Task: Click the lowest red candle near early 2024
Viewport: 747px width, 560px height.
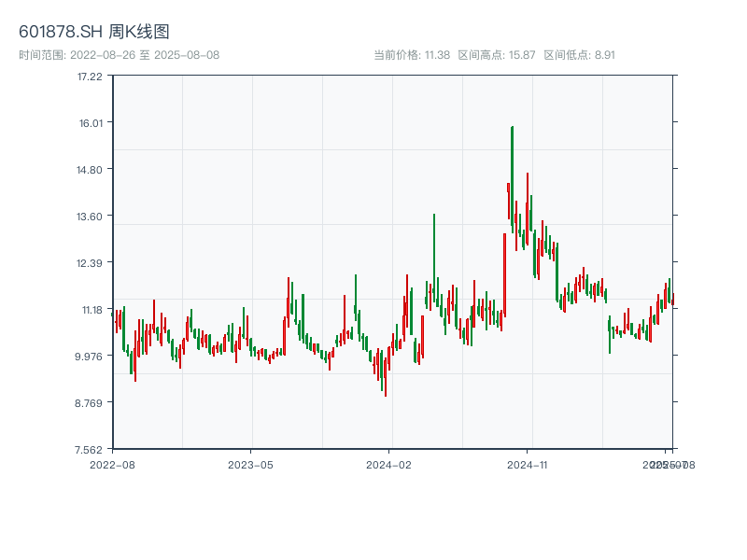Action: pos(385,378)
